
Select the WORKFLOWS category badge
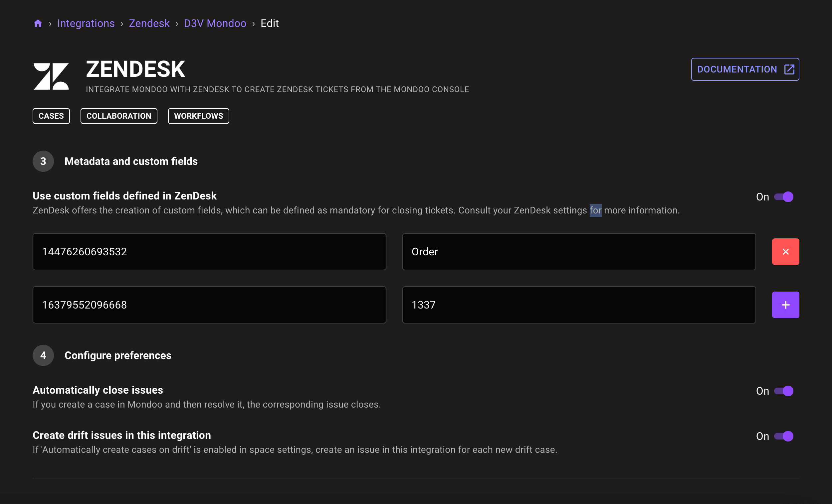coord(198,116)
